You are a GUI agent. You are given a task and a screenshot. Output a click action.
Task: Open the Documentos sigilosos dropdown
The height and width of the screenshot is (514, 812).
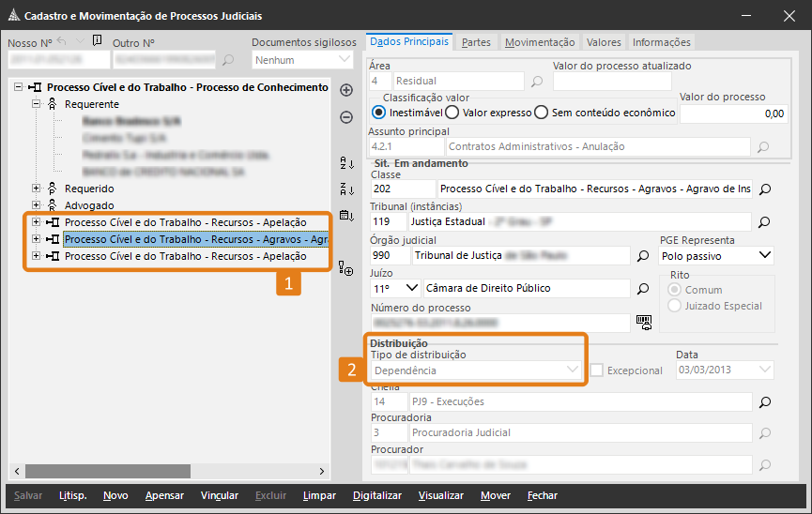click(x=303, y=60)
